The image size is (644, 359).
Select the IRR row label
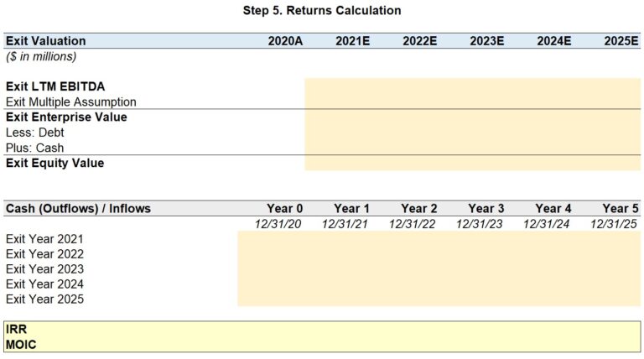point(16,330)
